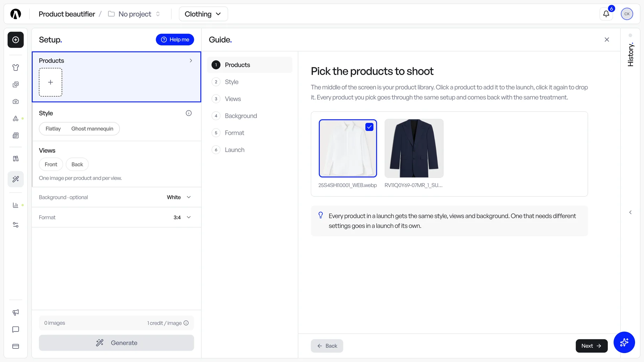Select the magic wand beautifier icon in sidebar
The width and height of the screenshot is (644, 362).
pyautogui.click(x=16, y=179)
